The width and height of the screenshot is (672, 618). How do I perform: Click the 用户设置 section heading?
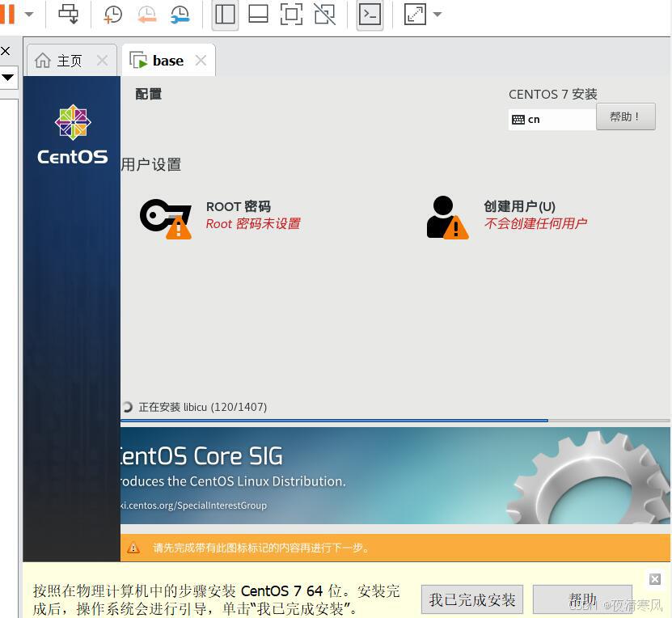click(x=151, y=164)
